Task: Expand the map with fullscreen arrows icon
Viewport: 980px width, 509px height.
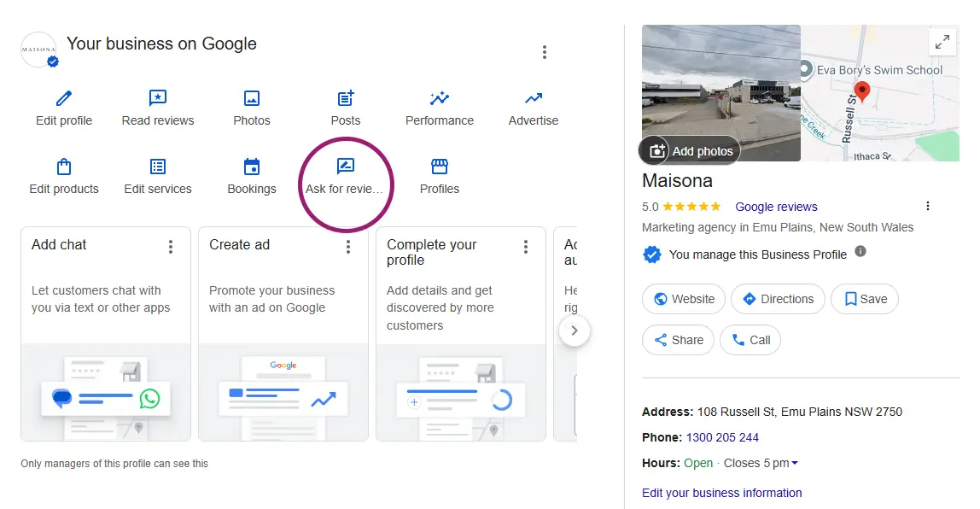Action: pos(942,42)
